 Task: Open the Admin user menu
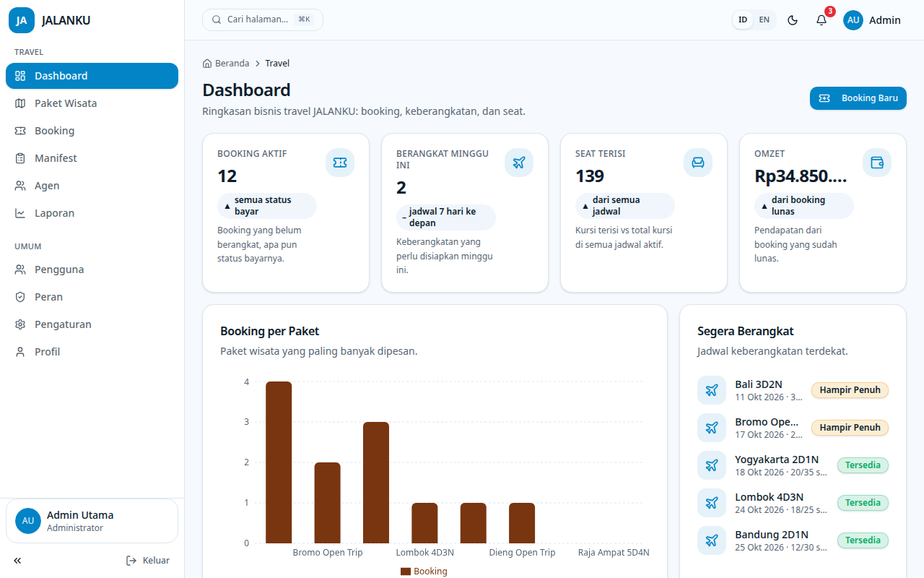coord(872,20)
